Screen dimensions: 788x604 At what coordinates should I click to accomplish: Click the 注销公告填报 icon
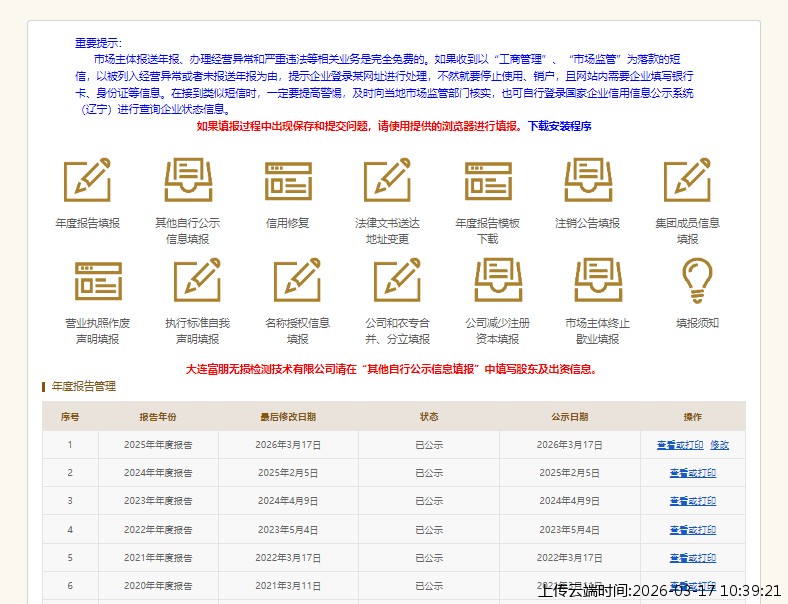click(588, 181)
